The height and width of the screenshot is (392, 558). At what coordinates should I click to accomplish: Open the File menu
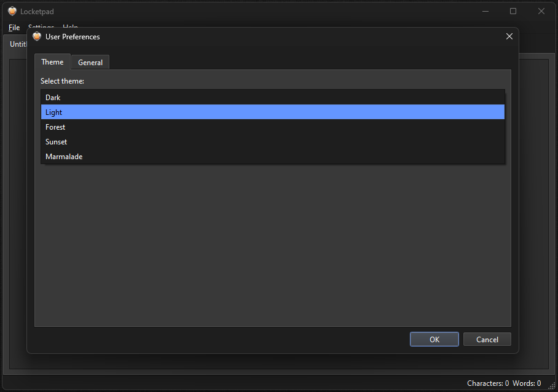coord(14,27)
